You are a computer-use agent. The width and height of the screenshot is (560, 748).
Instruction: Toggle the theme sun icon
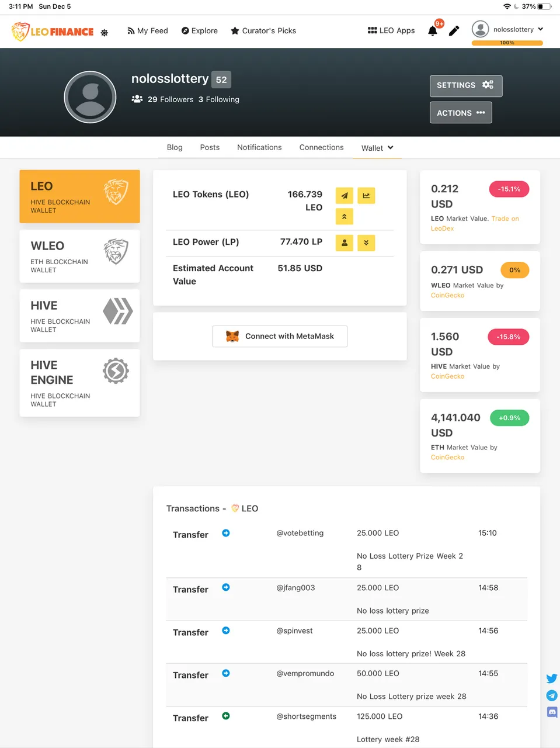[105, 33]
